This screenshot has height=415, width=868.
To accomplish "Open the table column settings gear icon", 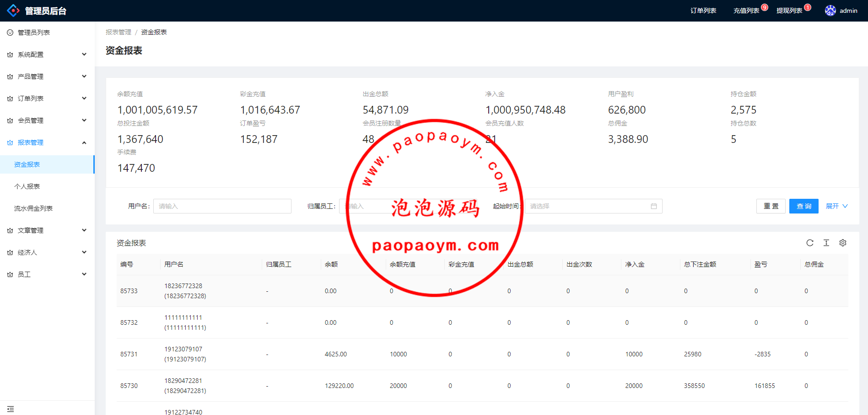I will tap(842, 243).
